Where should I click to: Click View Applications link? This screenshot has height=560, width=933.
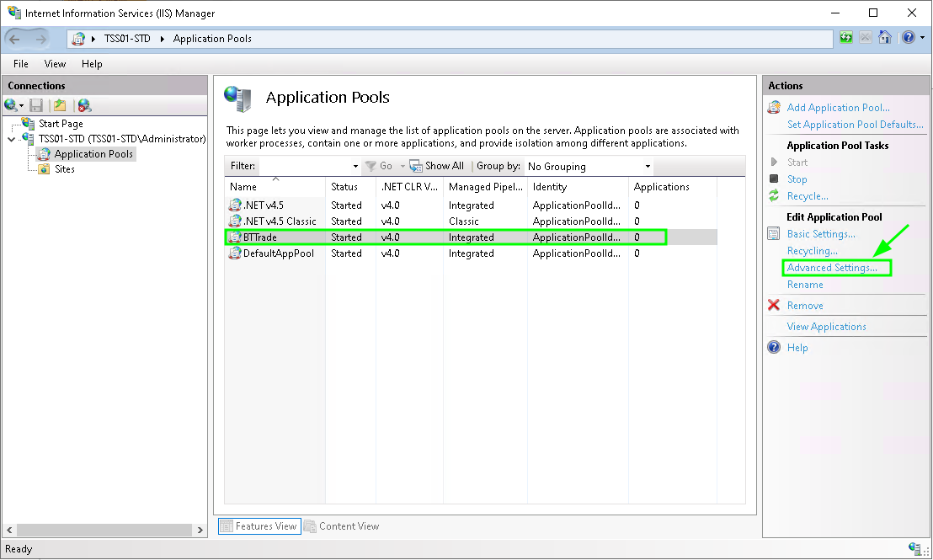(827, 327)
